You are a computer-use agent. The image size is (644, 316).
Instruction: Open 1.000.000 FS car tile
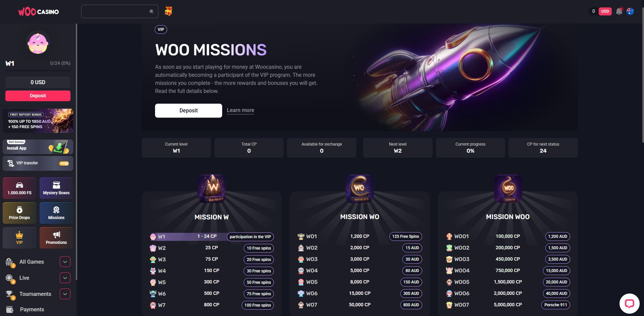19,188
